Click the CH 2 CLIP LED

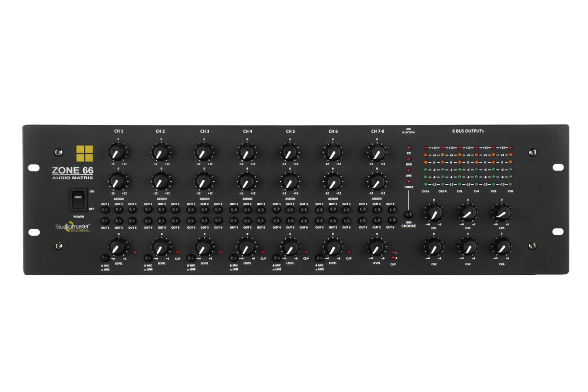pos(177,253)
